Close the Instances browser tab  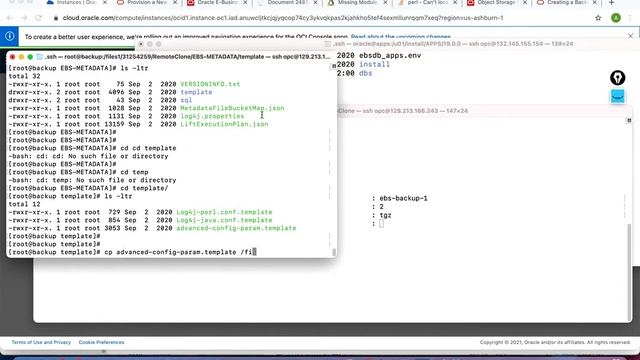pos(105,3)
